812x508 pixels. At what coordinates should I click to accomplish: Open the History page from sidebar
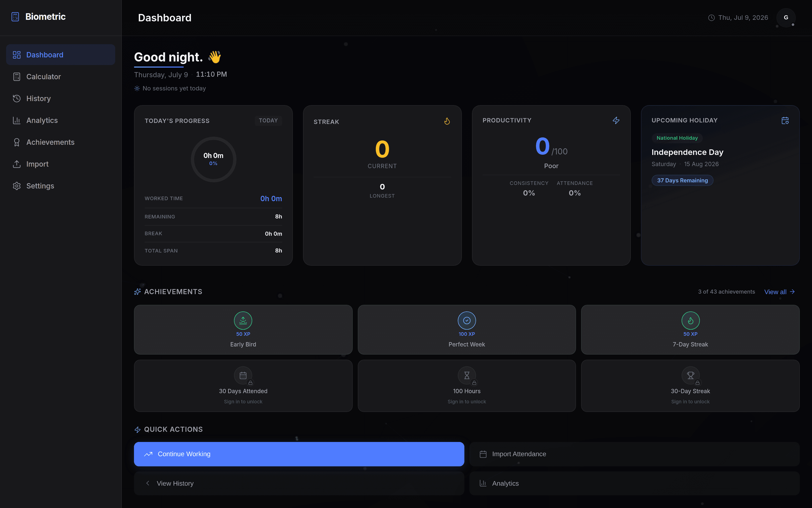61,99
